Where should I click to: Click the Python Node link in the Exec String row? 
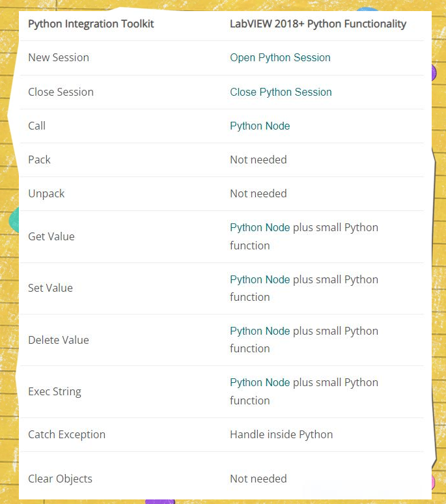260,383
